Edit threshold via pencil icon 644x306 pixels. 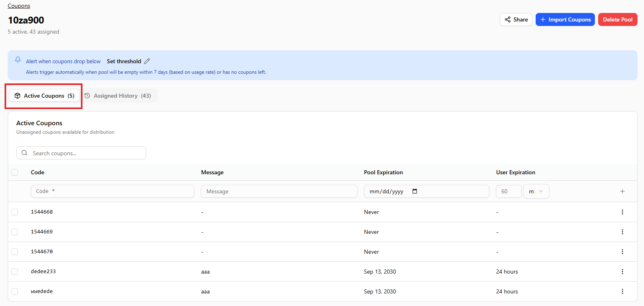pyautogui.click(x=147, y=61)
